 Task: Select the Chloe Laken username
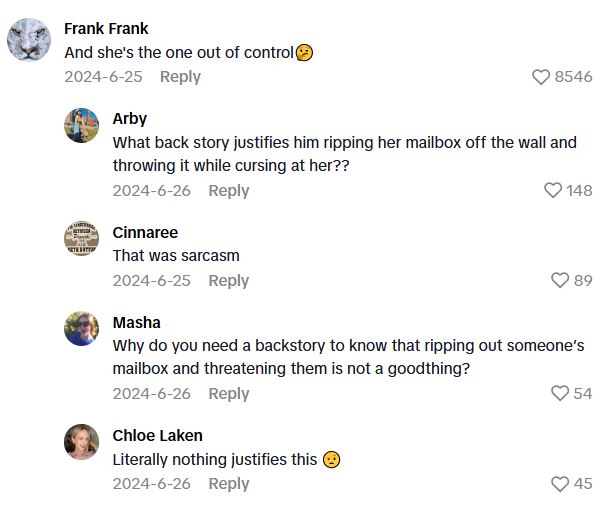(x=157, y=435)
